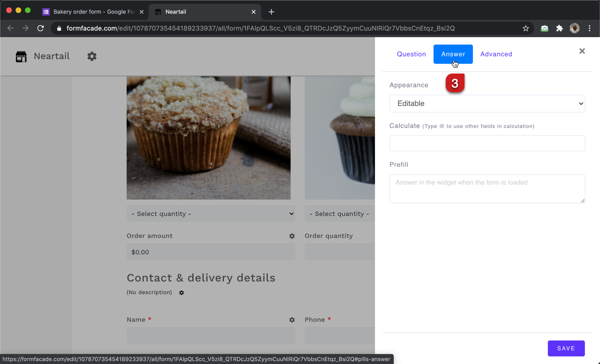Click the Calculate input field
Viewport: 600px width, 364px height.
point(487,143)
